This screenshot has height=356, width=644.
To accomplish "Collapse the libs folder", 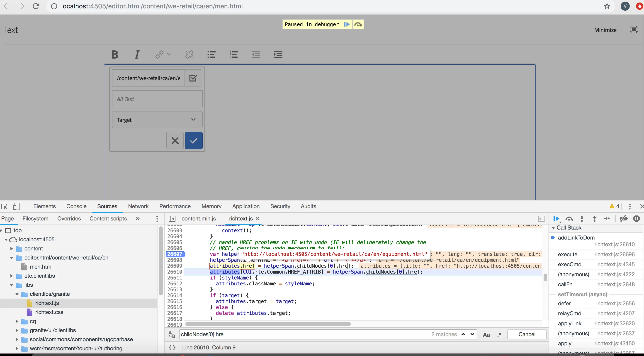I will pyautogui.click(x=12, y=285).
